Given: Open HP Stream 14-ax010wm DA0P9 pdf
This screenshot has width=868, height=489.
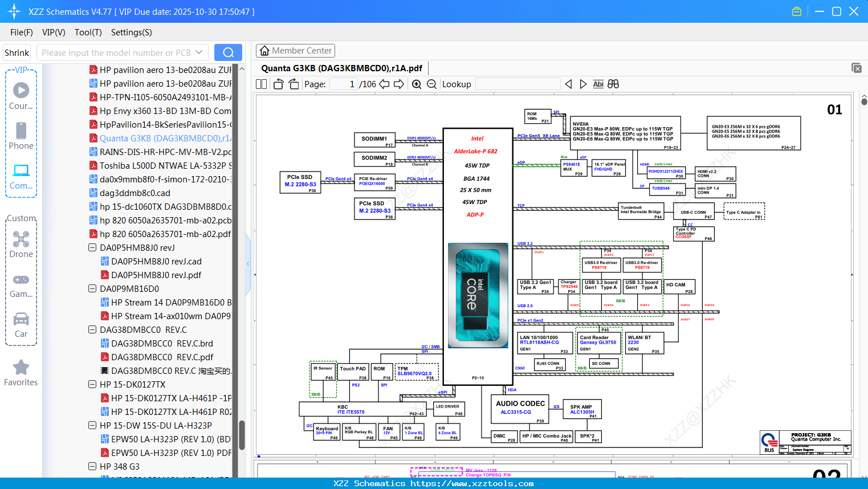Looking at the screenshot, I should [166, 316].
